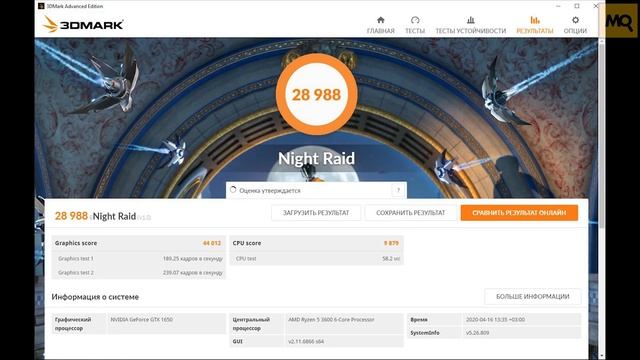This screenshot has width=640, height=360.
Task: Maximize the 3DMark window
Action: point(577,6)
